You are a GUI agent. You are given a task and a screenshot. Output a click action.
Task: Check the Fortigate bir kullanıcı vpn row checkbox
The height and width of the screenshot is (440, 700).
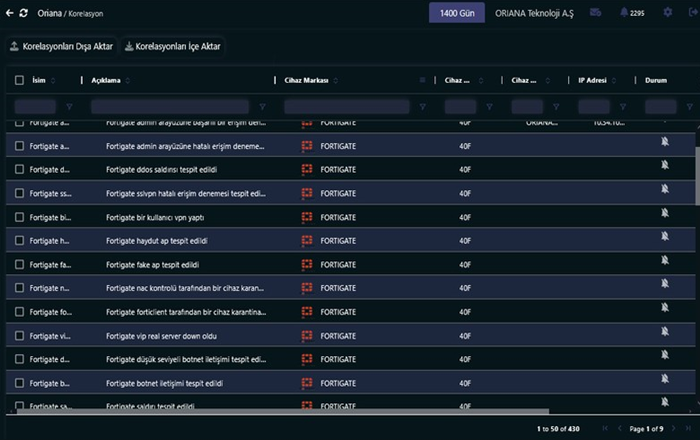pyautogui.click(x=19, y=217)
